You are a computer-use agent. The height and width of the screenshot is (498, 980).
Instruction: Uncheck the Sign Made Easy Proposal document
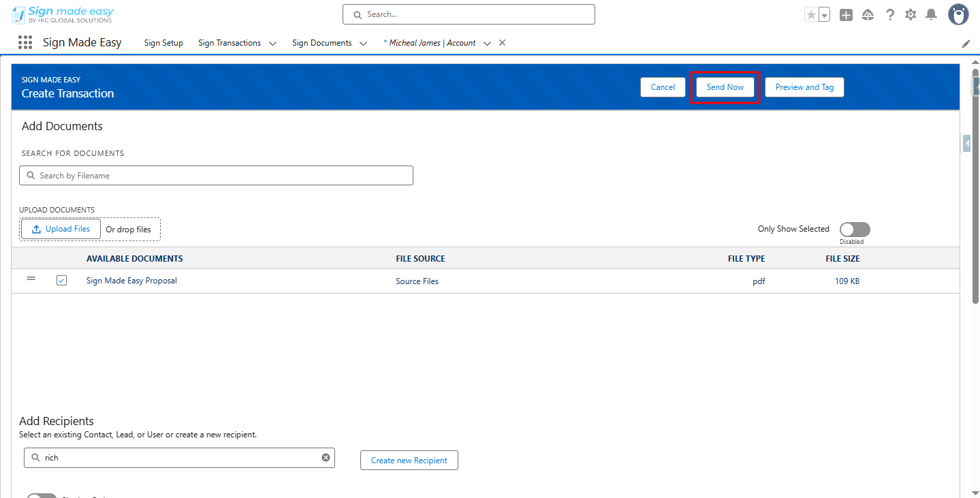click(x=61, y=280)
